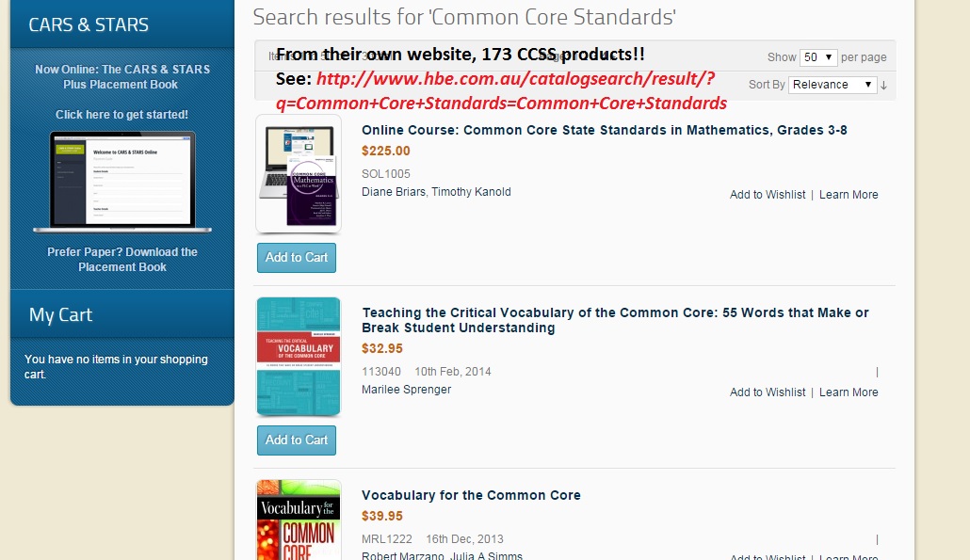Click the 'Click here to get started!' link
The image size is (970, 560).
121,115
